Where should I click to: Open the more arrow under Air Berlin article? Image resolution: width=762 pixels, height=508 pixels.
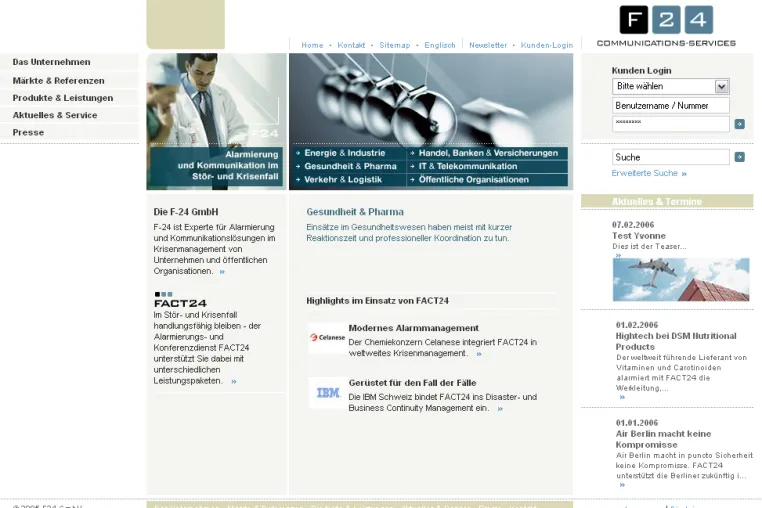tap(622, 485)
